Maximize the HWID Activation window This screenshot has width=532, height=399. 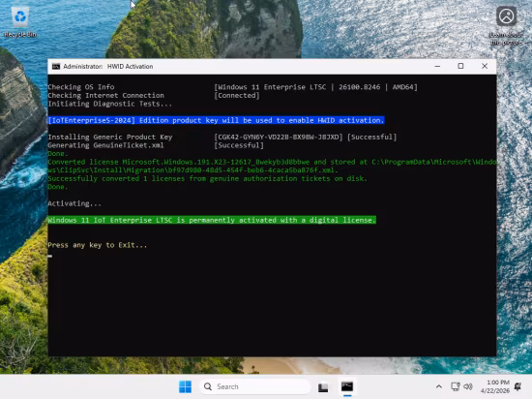(x=460, y=66)
